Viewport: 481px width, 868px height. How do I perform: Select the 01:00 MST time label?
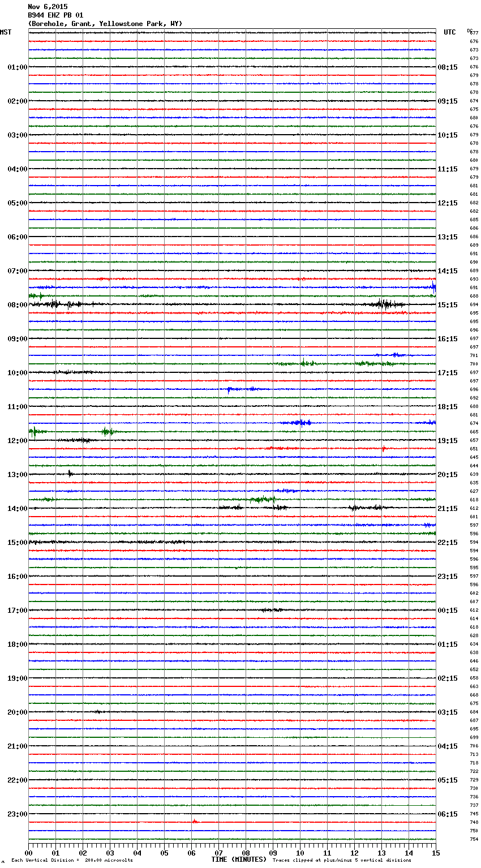[18, 67]
